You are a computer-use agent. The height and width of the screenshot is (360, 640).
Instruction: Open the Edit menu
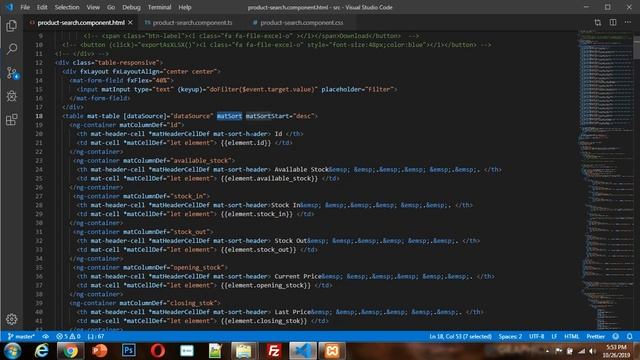coord(42,7)
